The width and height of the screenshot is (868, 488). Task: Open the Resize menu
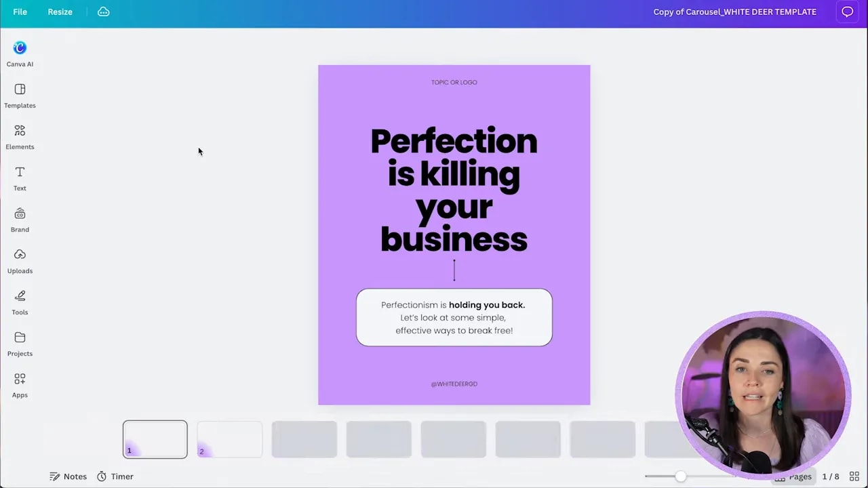click(60, 12)
